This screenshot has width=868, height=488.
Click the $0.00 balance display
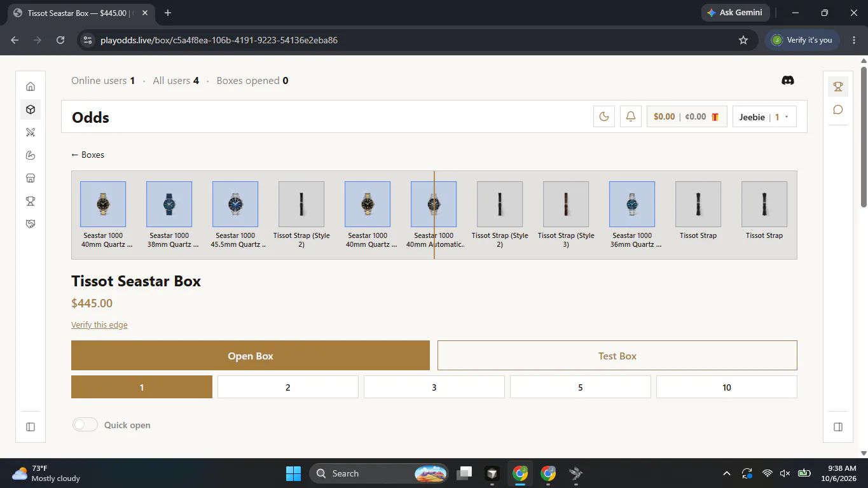pyautogui.click(x=665, y=116)
